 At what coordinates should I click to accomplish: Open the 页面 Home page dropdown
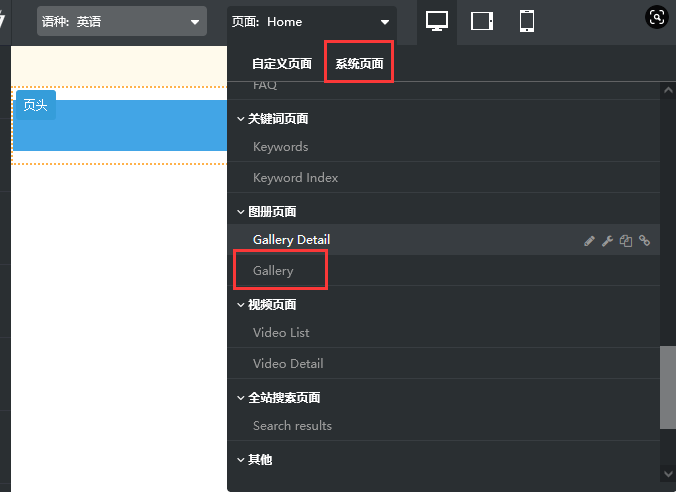(312, 22)
